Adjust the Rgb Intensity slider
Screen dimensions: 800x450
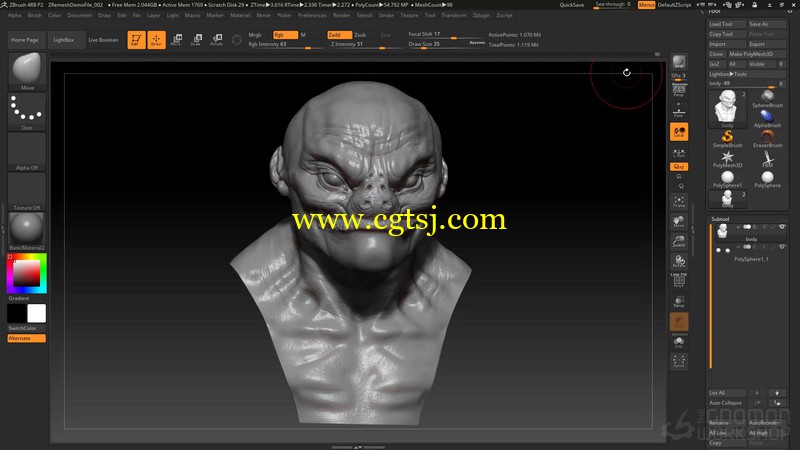(285, 44)
